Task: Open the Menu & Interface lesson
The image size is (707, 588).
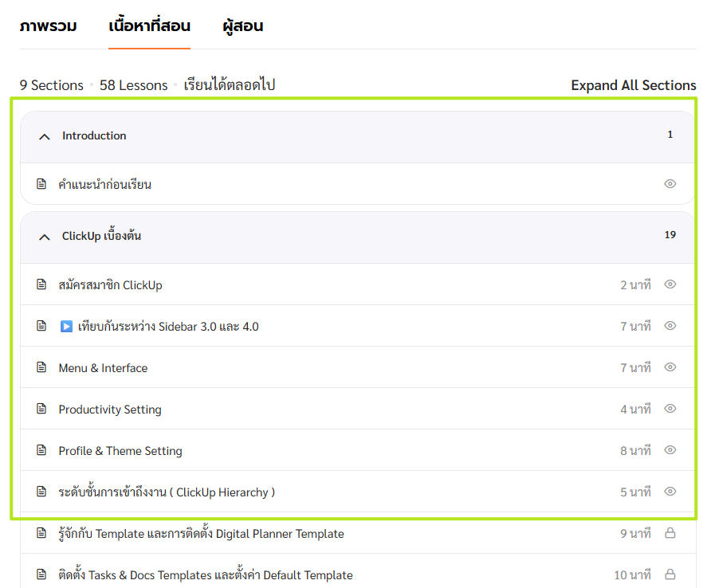Action: (104, 368)
